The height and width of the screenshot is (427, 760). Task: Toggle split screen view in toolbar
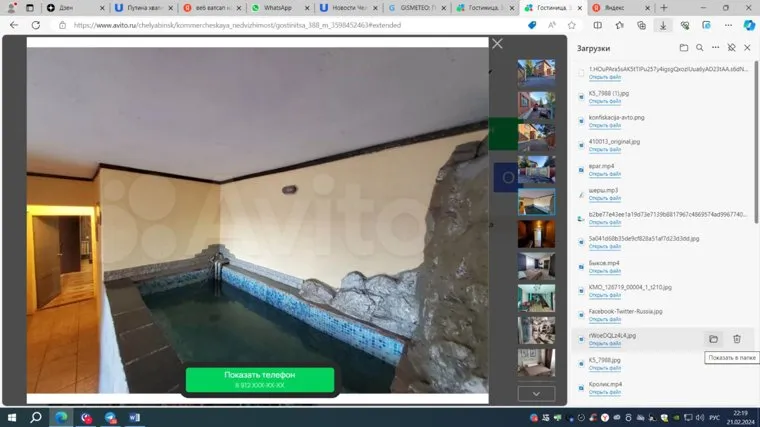[597, 25]
